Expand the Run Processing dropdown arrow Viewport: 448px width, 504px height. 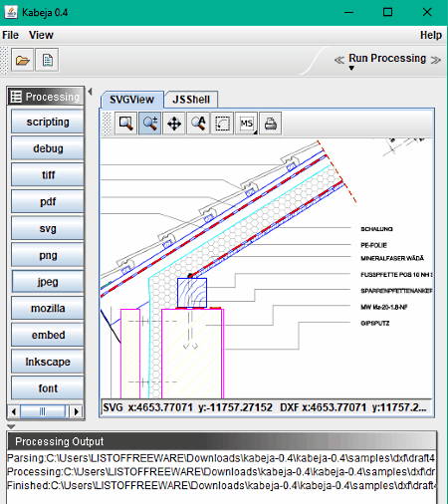[x=351, y=68]
